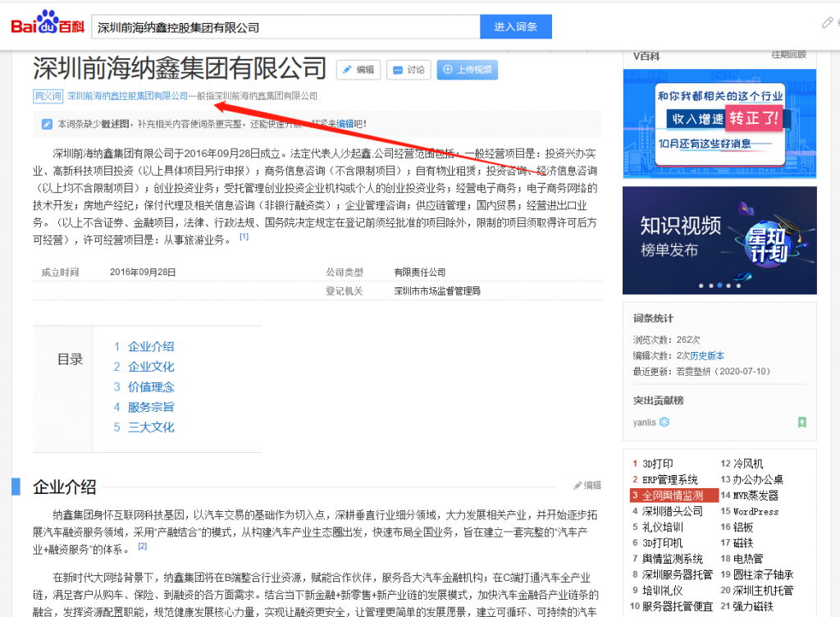
Task: Open the 礼仪培训 keyword
Action: click(x=663, y=527)
